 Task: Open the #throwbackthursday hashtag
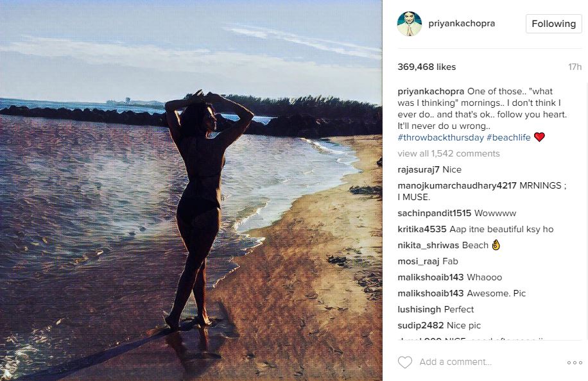click(440, 137)
